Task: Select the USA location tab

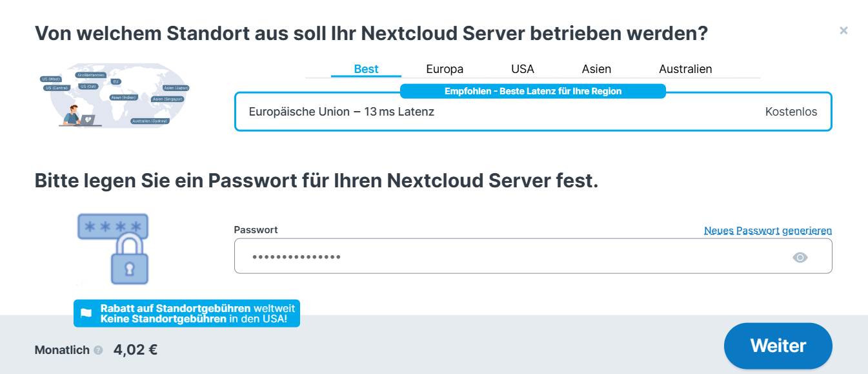Action: 523,69
